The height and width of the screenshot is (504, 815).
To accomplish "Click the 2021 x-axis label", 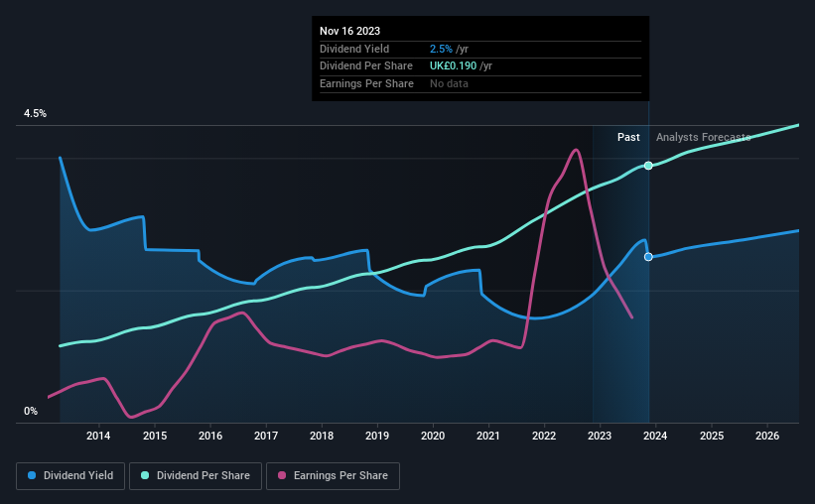I will 488,436.
